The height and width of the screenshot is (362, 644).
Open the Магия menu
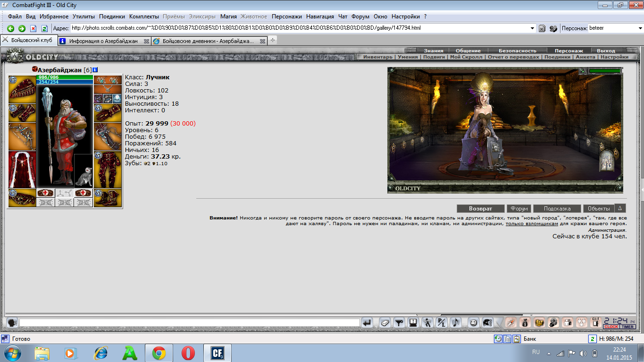[228, 16]
